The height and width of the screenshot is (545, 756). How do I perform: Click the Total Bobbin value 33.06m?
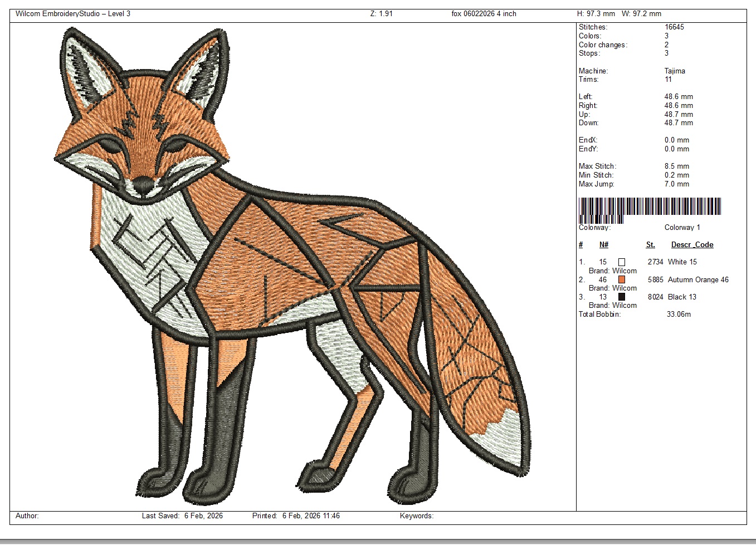(679, 315)
